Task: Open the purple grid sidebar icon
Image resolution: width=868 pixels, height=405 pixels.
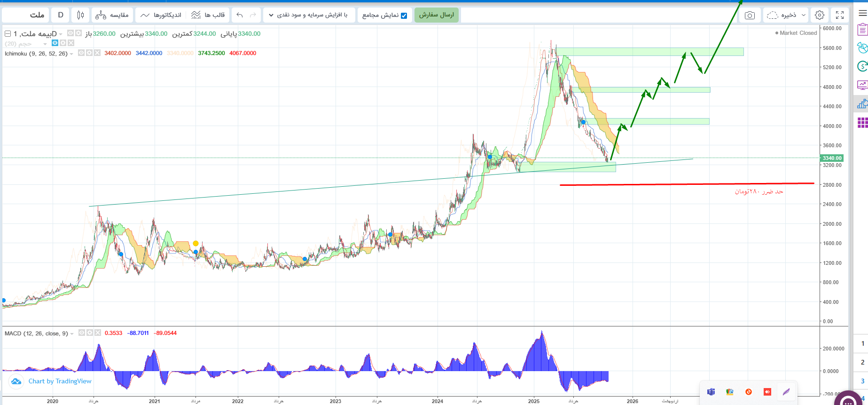Action: 862,123
